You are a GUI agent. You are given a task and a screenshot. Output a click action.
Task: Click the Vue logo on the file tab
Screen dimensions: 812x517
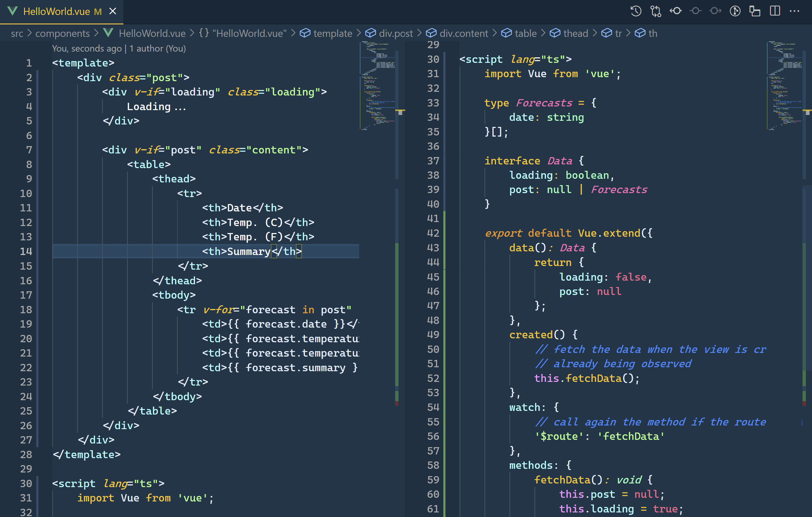pos(12,11)
